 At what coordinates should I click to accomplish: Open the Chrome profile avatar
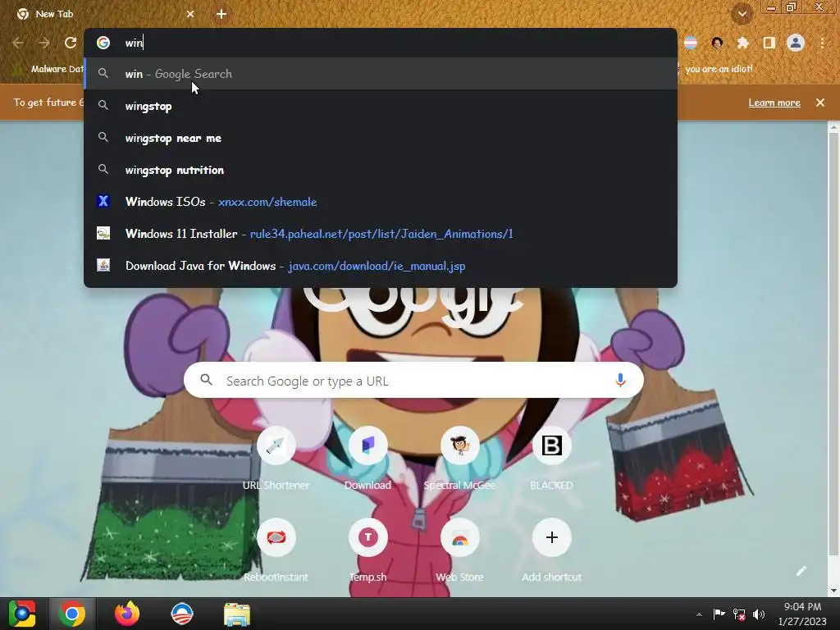click(796, 43)
